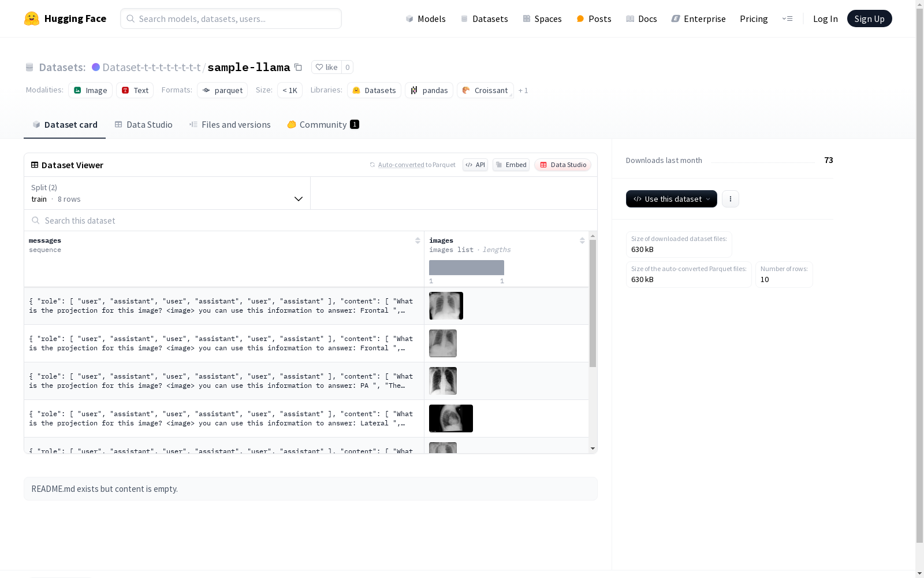Click the Number of rows value 10
Screen dimensions: 924x578
click(765, 279)
